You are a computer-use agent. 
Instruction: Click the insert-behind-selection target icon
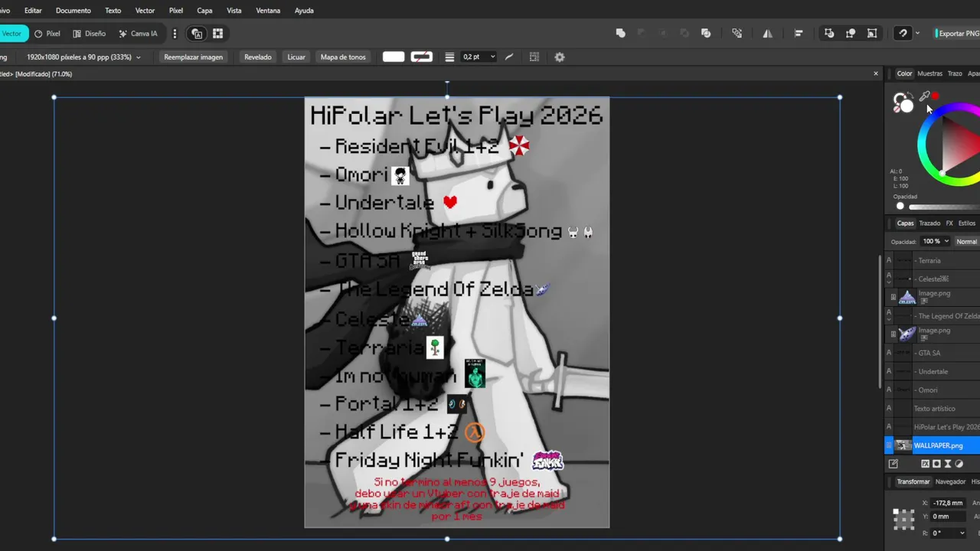829,34
